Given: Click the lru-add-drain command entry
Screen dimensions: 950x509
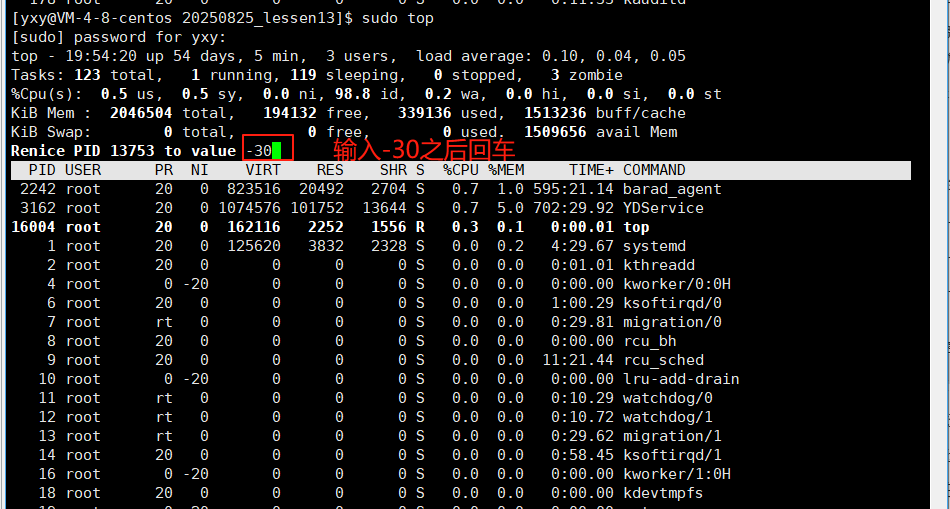Looking at the screenshot, I should point(681,379).
